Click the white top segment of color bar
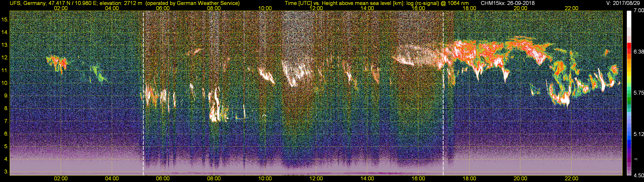 pos(629,19)
